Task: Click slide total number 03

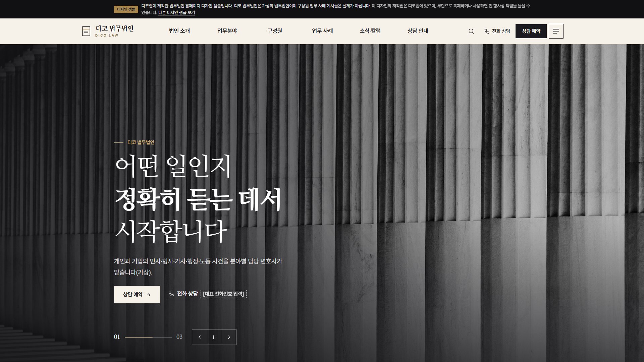Action: 179,337
